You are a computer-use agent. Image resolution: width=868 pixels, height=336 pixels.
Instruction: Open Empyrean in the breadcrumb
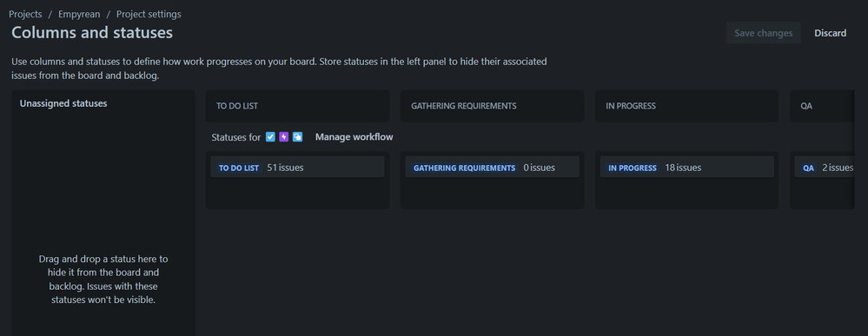(x=79, y=14)
